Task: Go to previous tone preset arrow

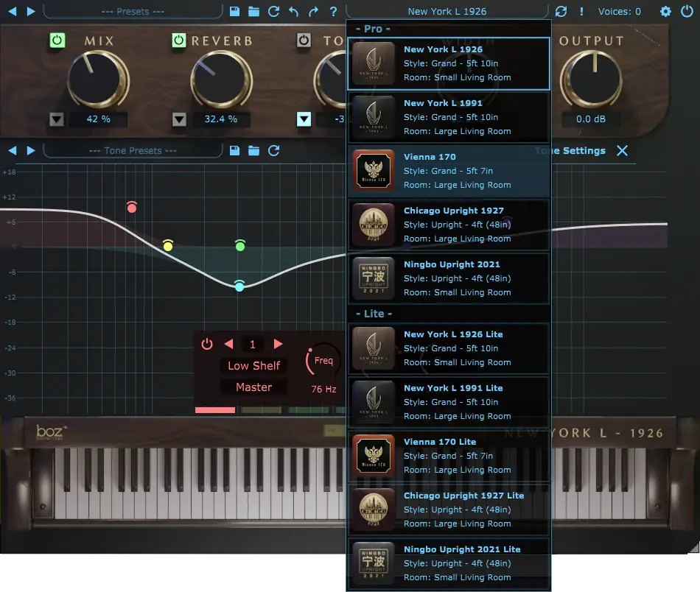Action: click(x=13, y=150)
